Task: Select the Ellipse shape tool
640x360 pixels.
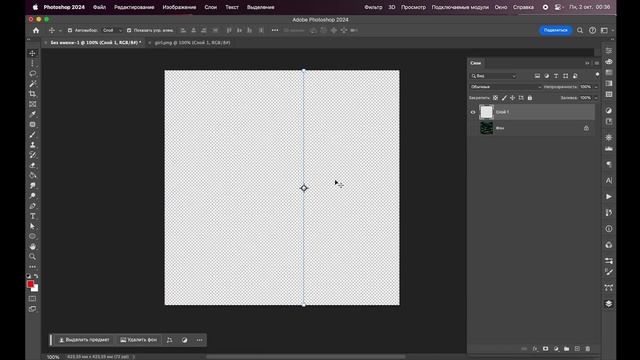Action: click(32, 236)
